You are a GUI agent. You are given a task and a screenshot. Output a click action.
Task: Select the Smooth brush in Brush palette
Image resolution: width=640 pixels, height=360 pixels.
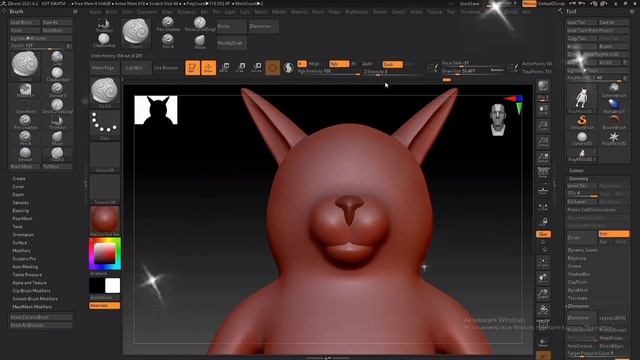(25, 154)
